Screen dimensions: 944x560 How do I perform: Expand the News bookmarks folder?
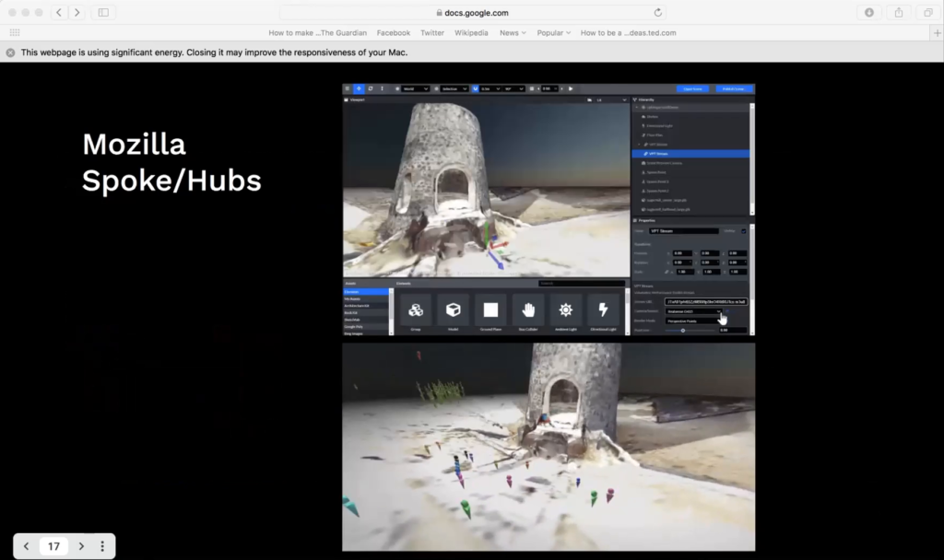coord(513,33)
